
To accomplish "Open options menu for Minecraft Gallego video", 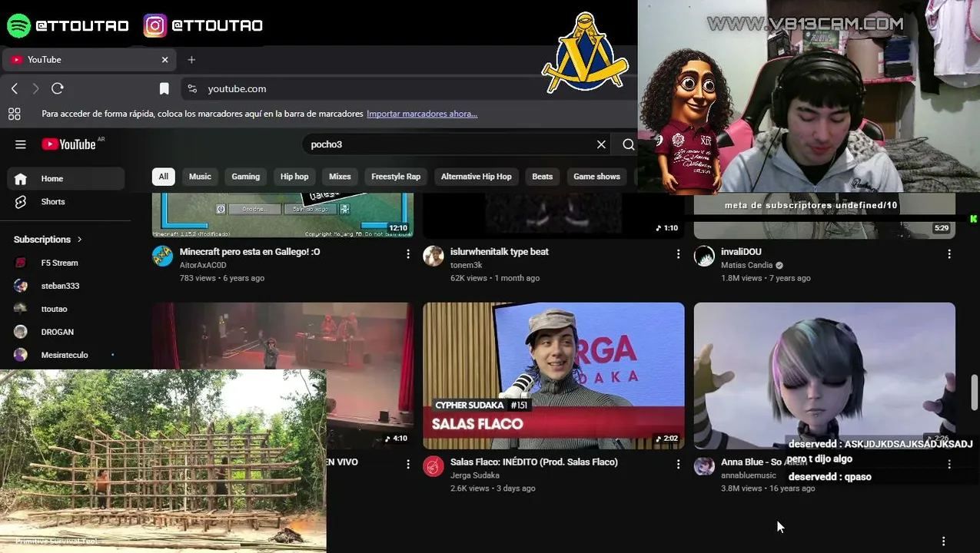I will tap(407, 253).
